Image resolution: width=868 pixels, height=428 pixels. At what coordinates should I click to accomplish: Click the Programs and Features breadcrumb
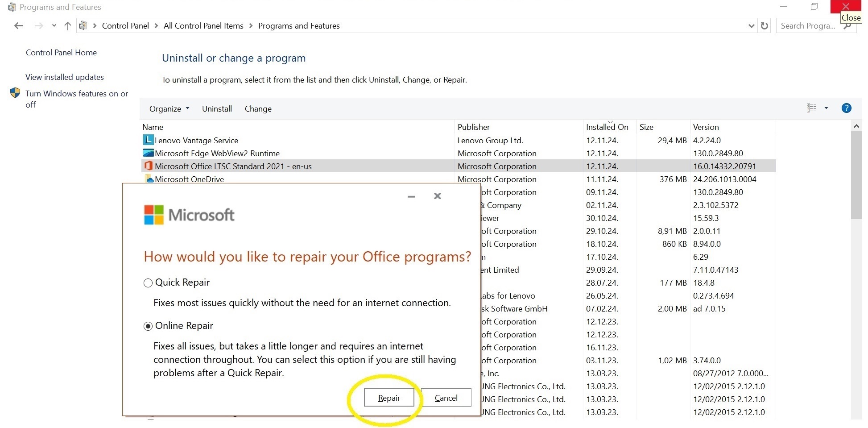299,26
